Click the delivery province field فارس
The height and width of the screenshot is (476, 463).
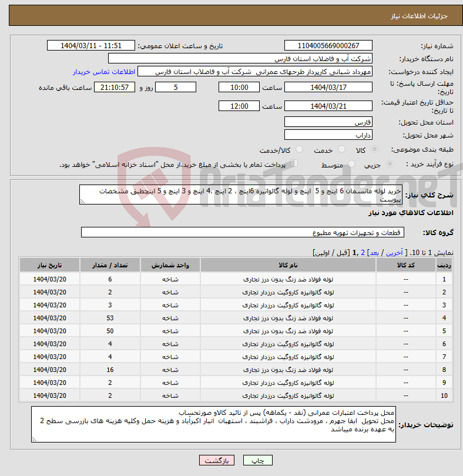pyautogui.click(x=328, y=122)
